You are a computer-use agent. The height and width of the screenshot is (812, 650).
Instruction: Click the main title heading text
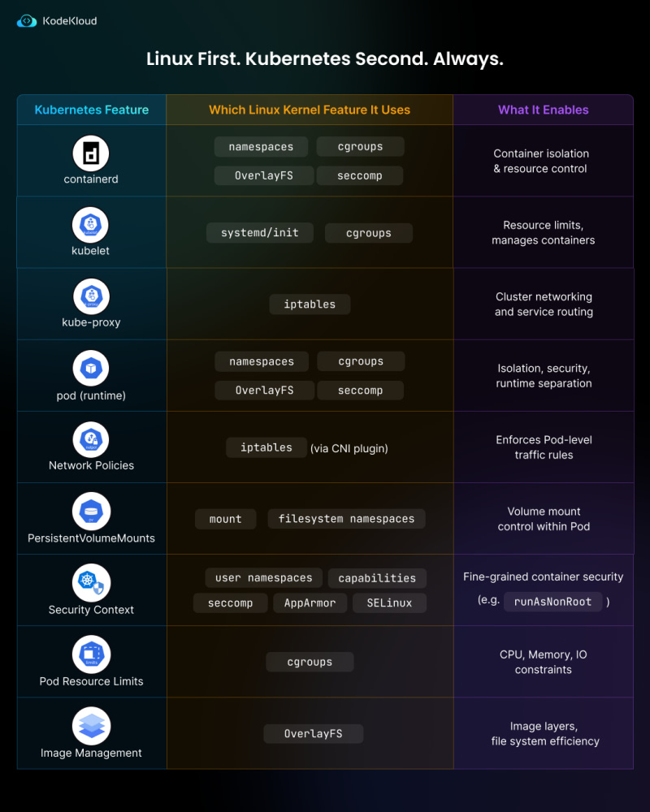(x=325, y=59)
